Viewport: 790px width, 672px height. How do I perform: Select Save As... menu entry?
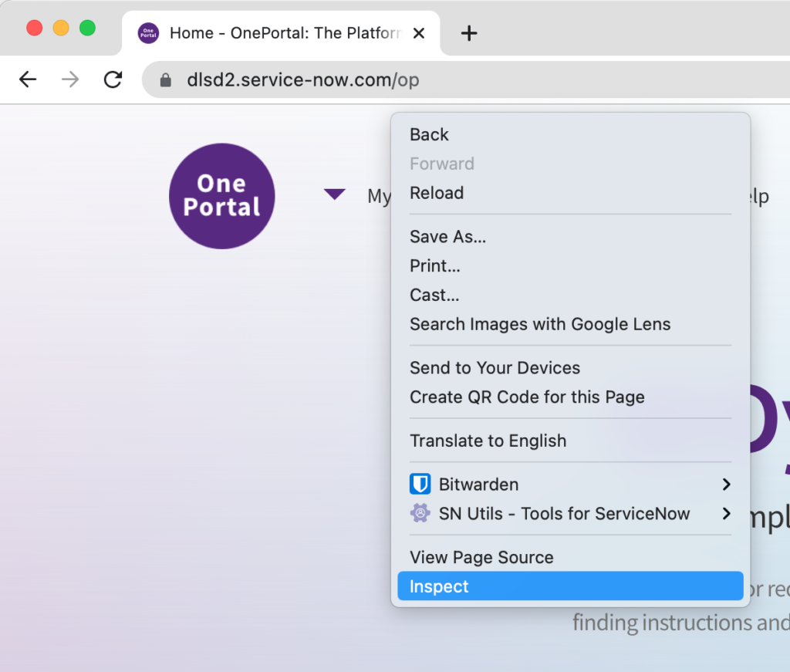[x=570, y=236]
